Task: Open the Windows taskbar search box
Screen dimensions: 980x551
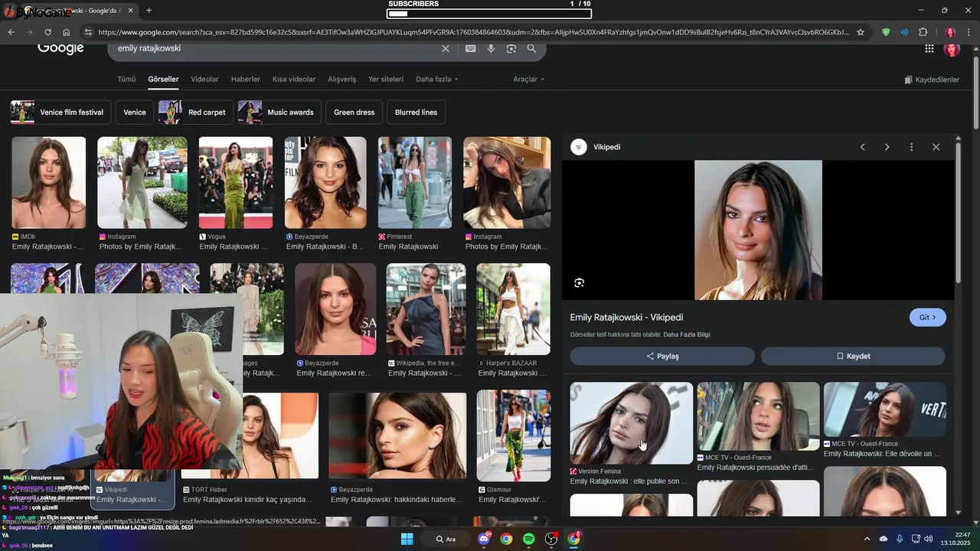Action: pyautogui.click(x=446, y=539)
